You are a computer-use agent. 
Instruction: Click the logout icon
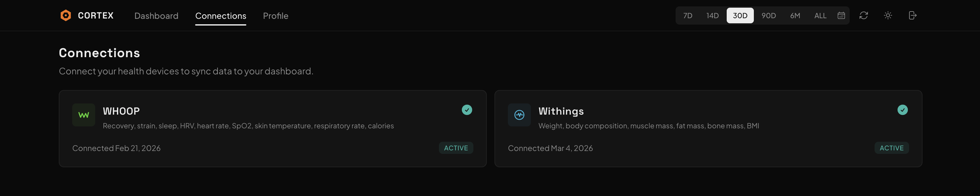tap(912, 16)
